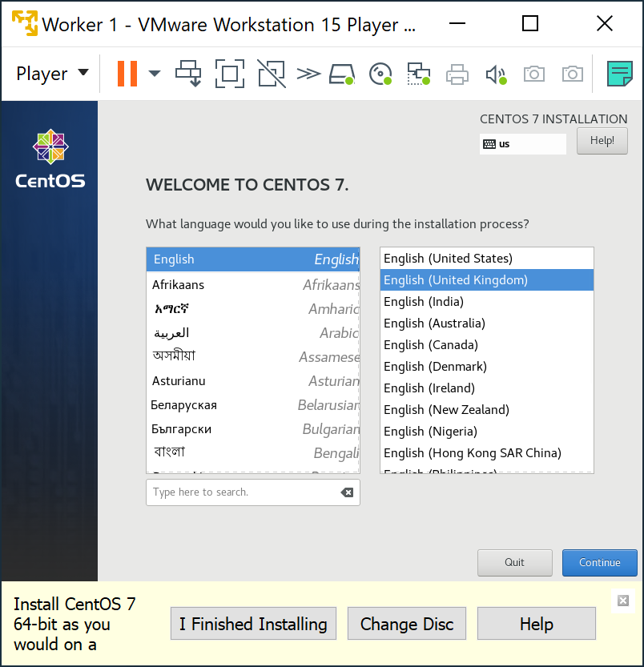Click the CD/DVD drive device icon

380,73
